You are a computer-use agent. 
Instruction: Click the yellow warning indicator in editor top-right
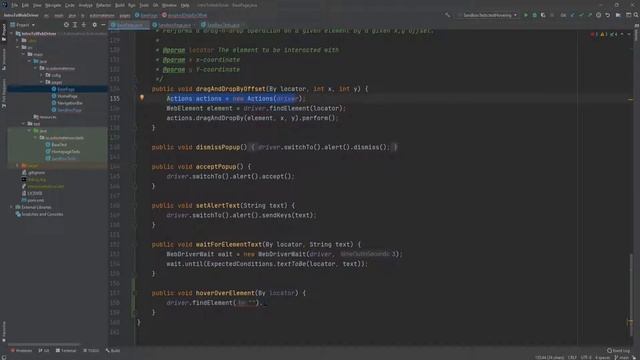click(604, 35)
